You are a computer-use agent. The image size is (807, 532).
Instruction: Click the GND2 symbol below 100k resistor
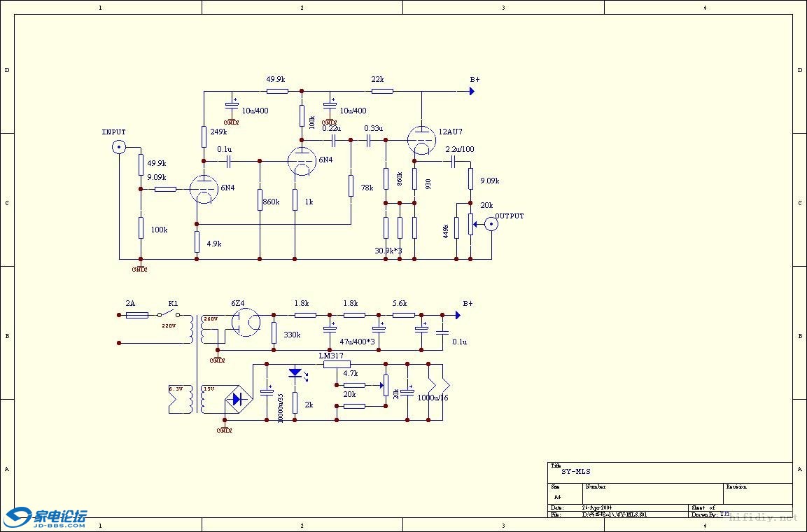140,267
